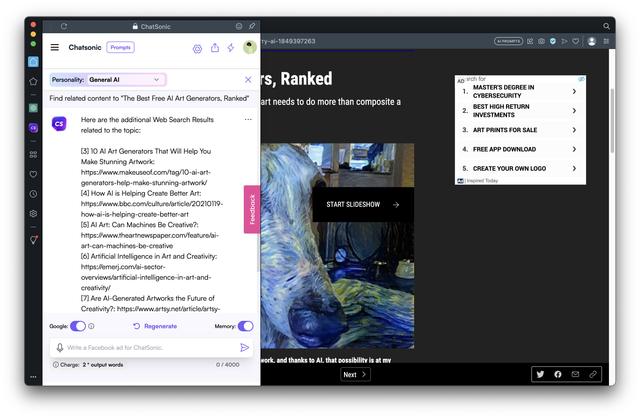Open the Chatsonic hamburger menu

pyautogui.click(x=55, y=47)
